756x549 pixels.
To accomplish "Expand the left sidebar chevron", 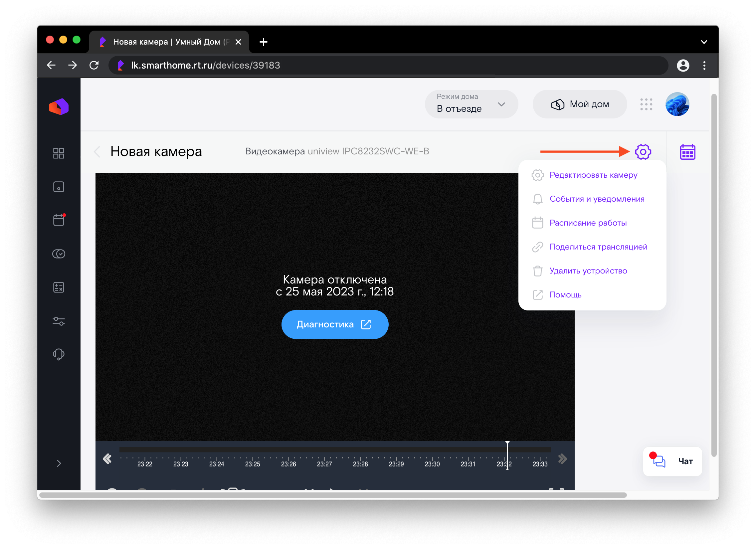I will point(59,463).
